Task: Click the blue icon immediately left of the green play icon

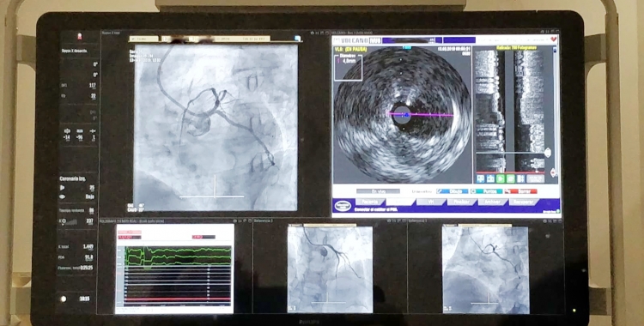Action: click(490, 178)
